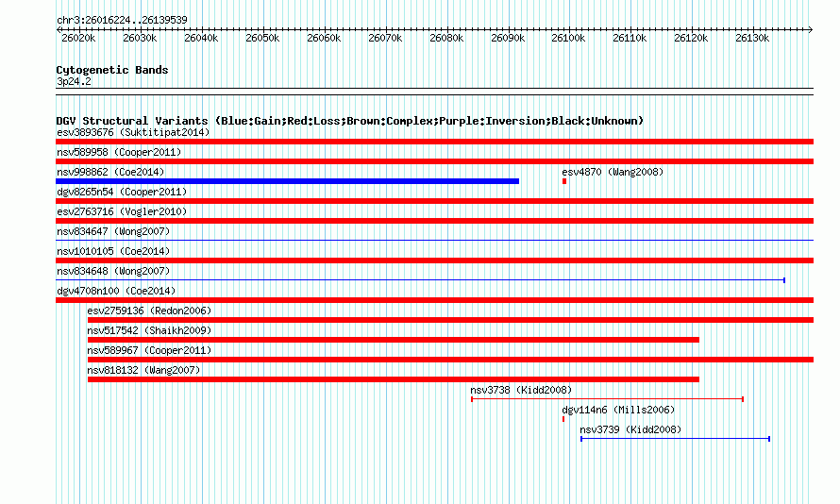Click the small red esv4870 loss marker
840x504 pixels.
[564, 181]
